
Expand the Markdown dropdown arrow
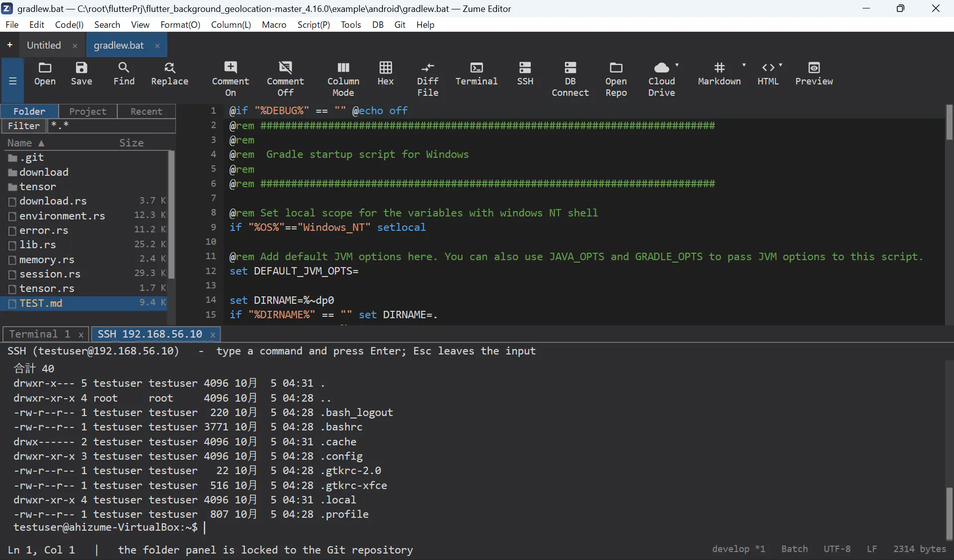[744, 66]
